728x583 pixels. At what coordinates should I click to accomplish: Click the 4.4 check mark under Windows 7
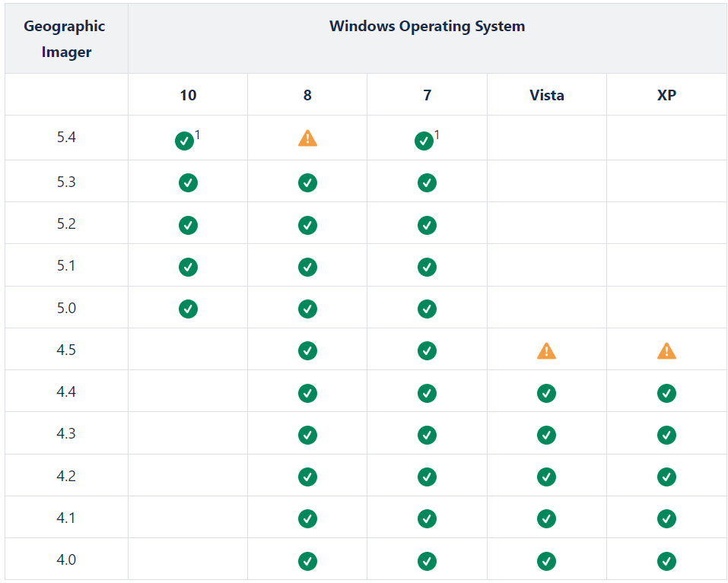427,393
